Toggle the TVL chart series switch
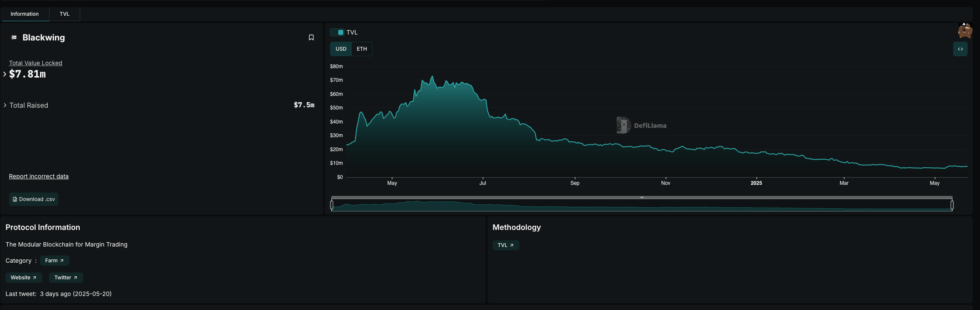Viewport: 980px width, 310px height. coord(337,32)
